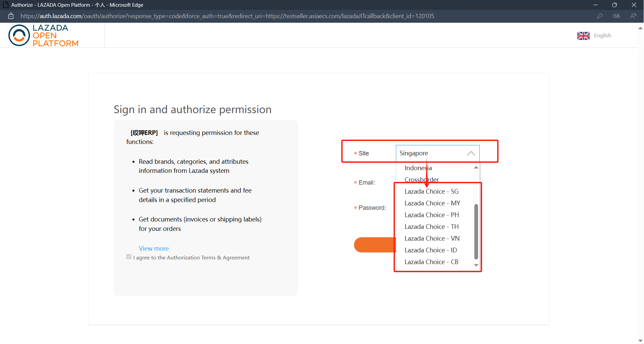Click the site dropdown scrollbar thumb
This screenshot has width=644, height=344.
point(476,232)
